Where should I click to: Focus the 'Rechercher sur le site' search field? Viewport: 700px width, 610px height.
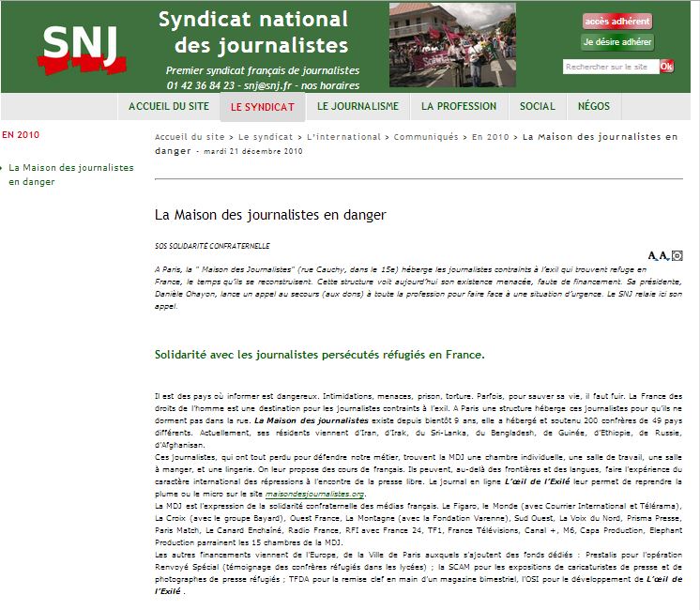point(610,67)
